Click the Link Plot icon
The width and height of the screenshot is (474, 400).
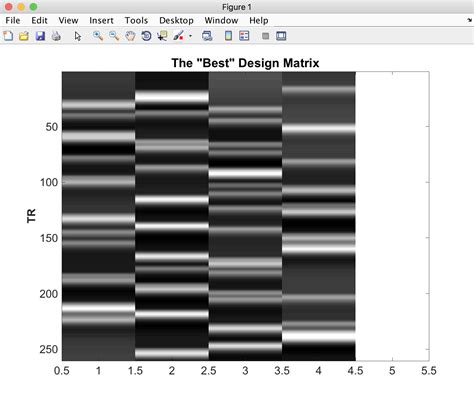tap(207, 36)
